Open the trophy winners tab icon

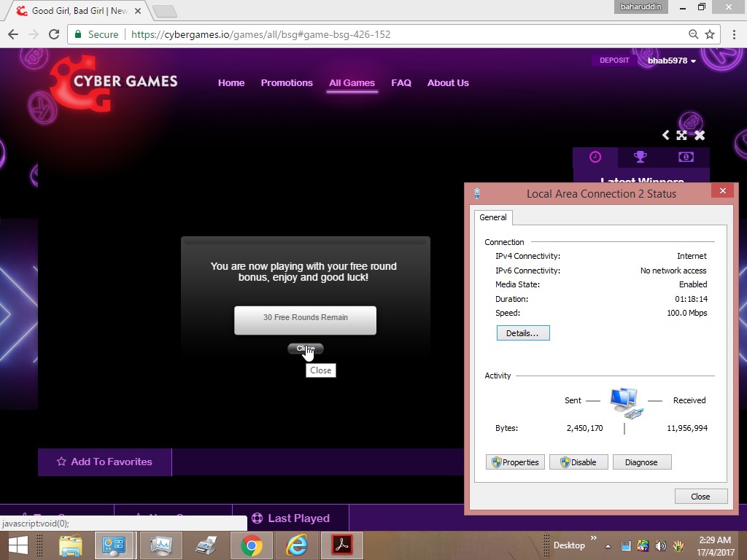(x=640, y=157)
